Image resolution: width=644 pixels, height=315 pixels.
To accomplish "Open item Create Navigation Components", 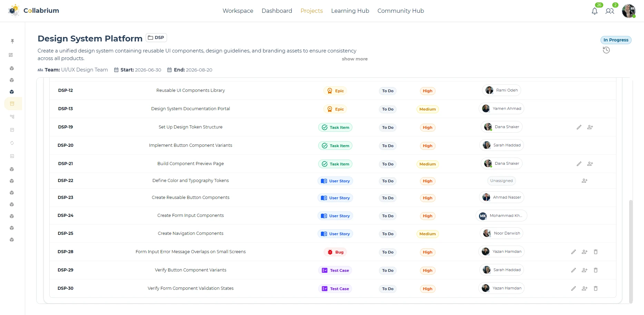I will pyautogui.click(x=191, y=233).
